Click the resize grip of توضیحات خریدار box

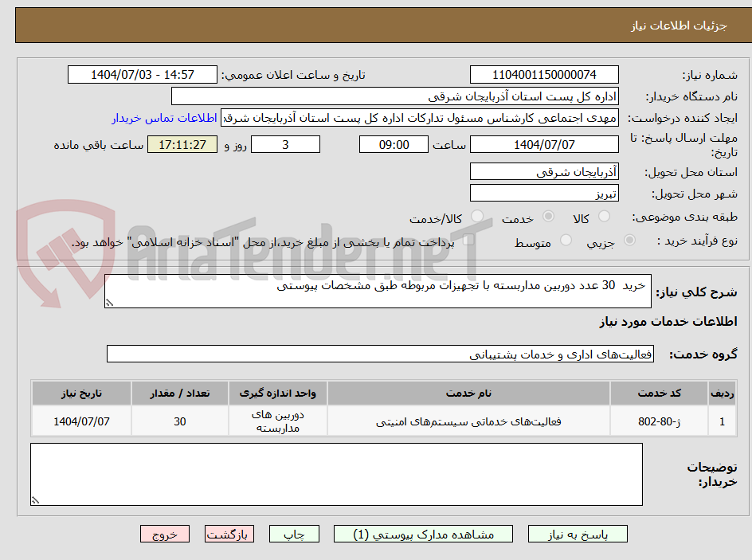click(33, 499)
